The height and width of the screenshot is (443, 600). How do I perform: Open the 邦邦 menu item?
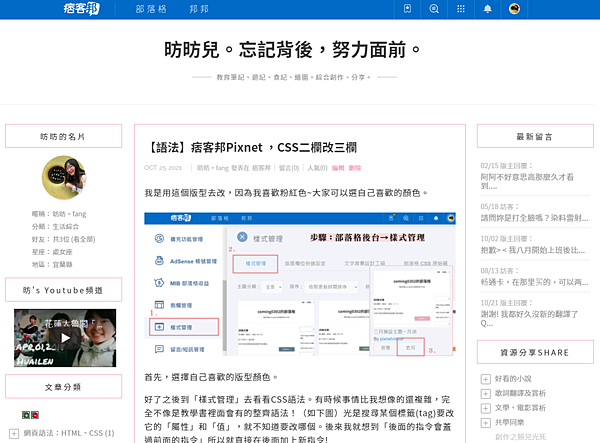(x=199, y=9)
